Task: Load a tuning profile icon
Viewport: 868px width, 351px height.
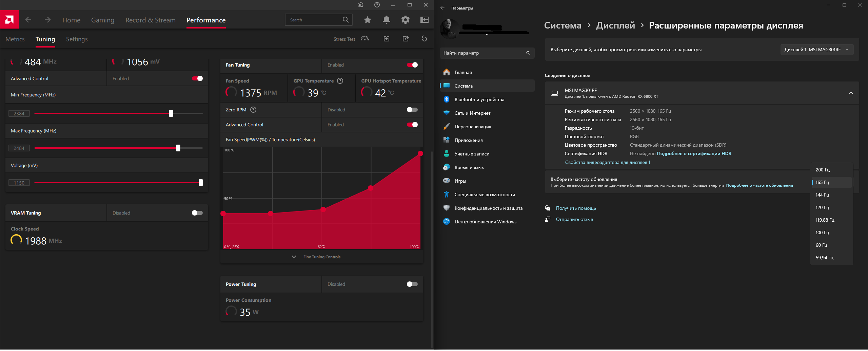Action: coord(387,39)
